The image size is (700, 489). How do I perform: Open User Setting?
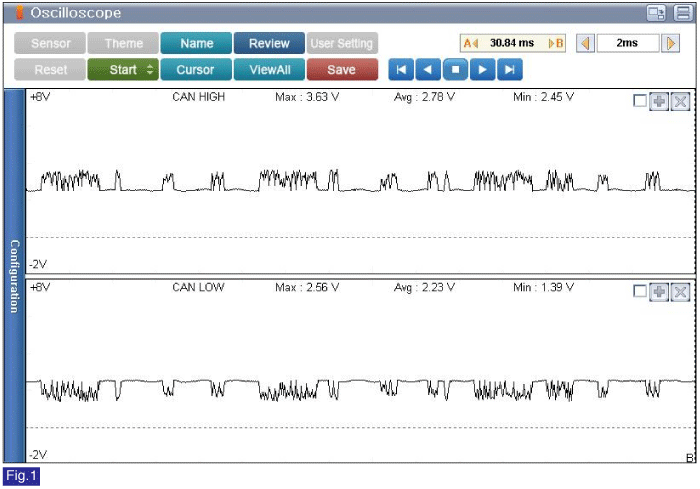point(342,43)
